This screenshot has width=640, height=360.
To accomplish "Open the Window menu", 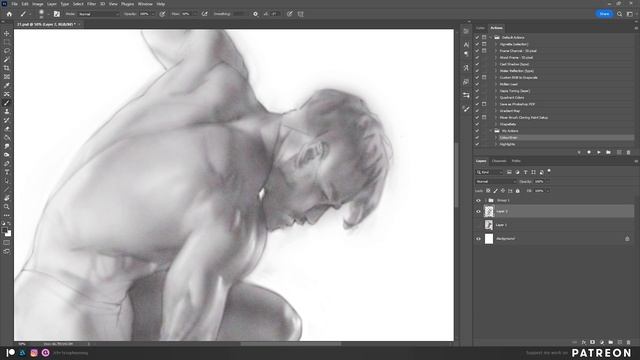I will [x=145, y=4].
